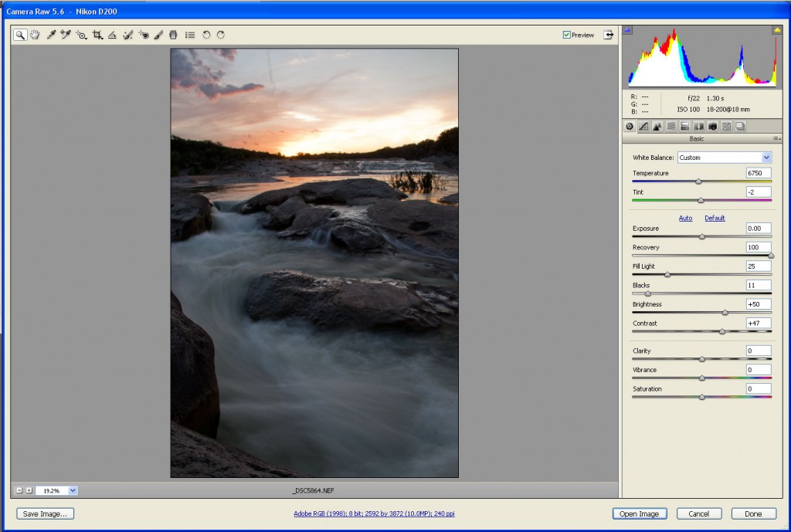Open the Basic panel flyout menu
Screen dimensions: 791x532
coord(777,139)
